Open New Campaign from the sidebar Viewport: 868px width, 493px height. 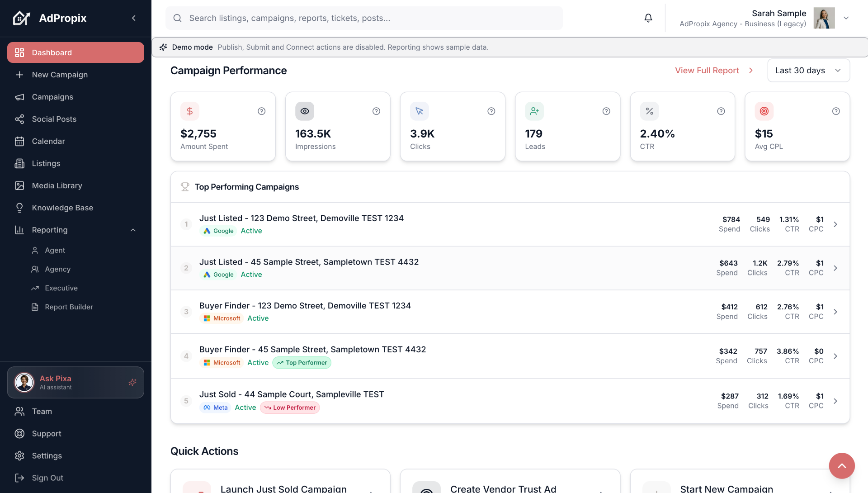point(75,75)
